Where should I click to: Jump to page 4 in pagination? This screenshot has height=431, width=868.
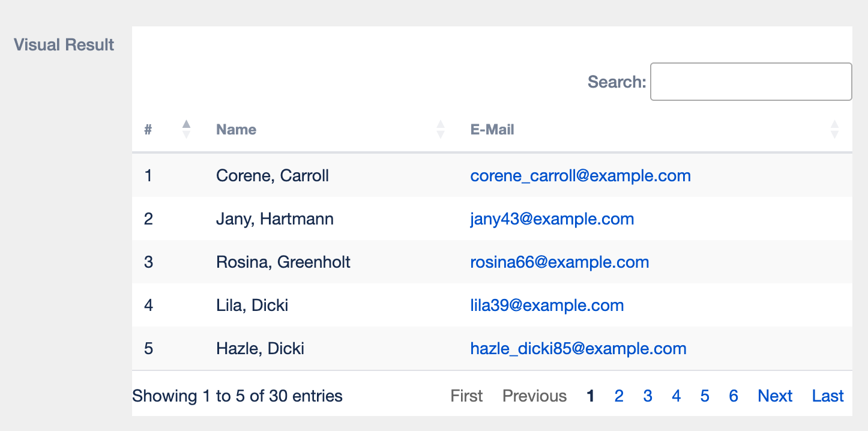[x=677, y=396]
